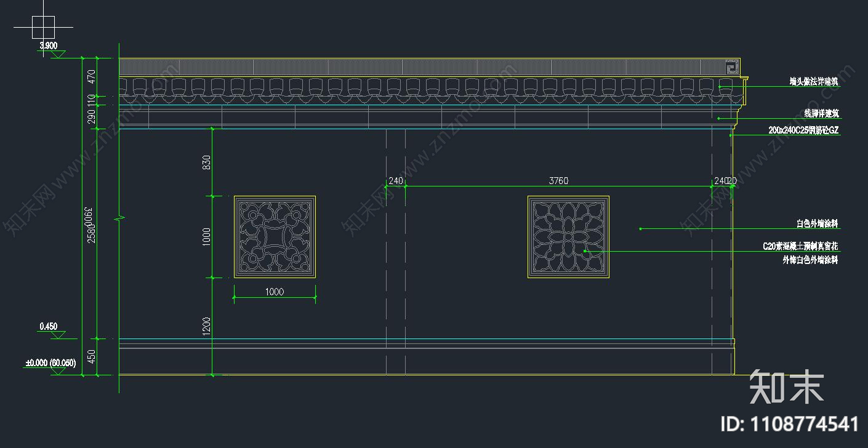The image size is (868, 448).
Task: Pick the 110 vertical dimension text
Action: [x=92, y=100]
